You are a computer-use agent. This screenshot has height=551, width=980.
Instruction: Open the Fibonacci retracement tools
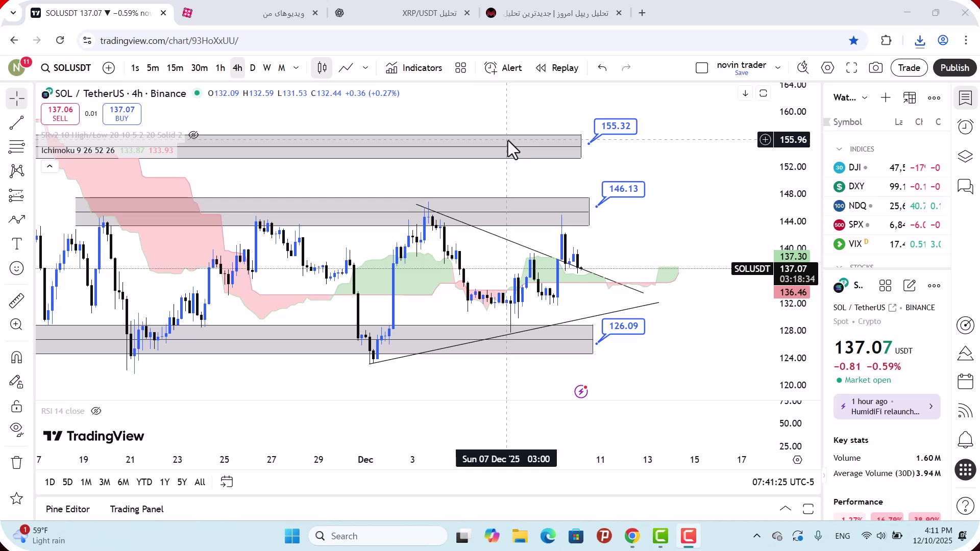(17, 147)
